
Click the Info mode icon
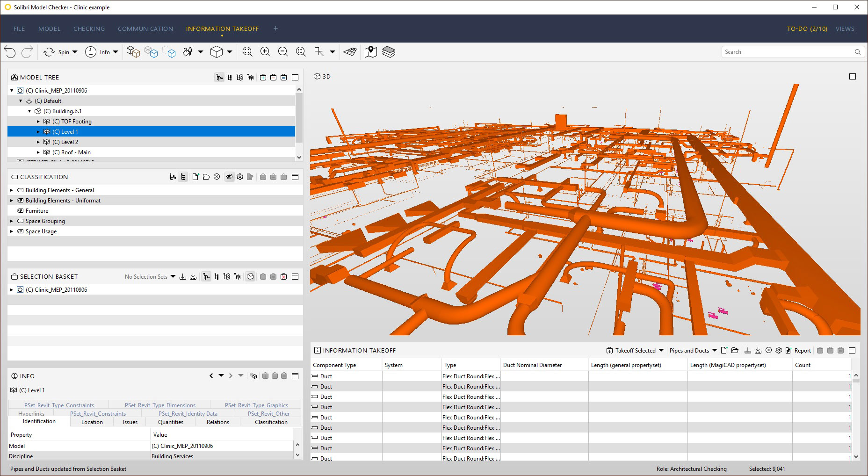90,52
